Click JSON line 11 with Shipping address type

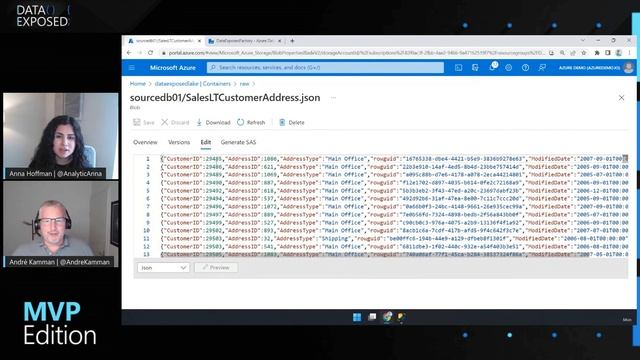pos(394,239)
